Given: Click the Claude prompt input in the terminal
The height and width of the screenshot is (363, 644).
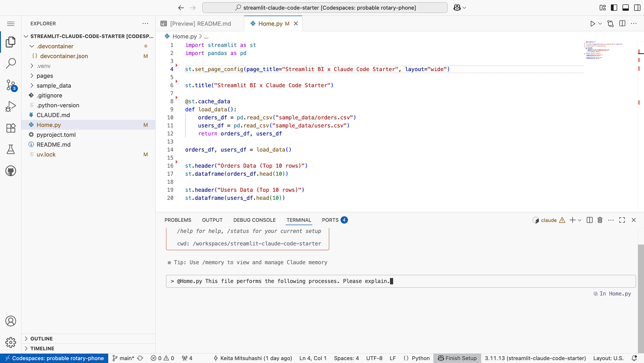Looking at the screenshot, I should (400, 281).
